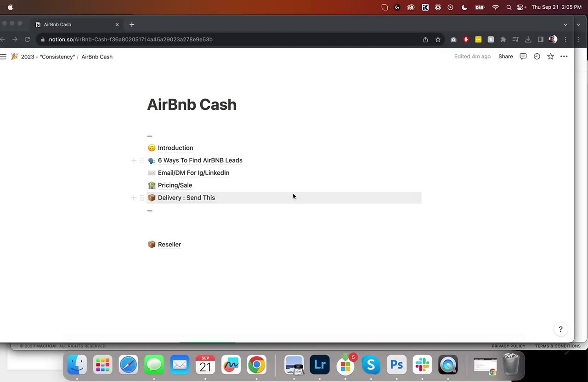Open Chrome extensions puzzle icon

503,40
